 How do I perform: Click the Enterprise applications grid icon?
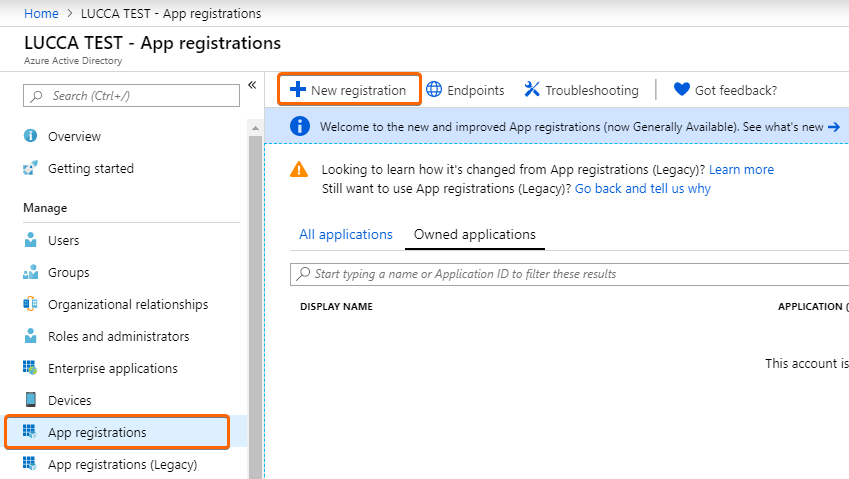click(30, 368)
